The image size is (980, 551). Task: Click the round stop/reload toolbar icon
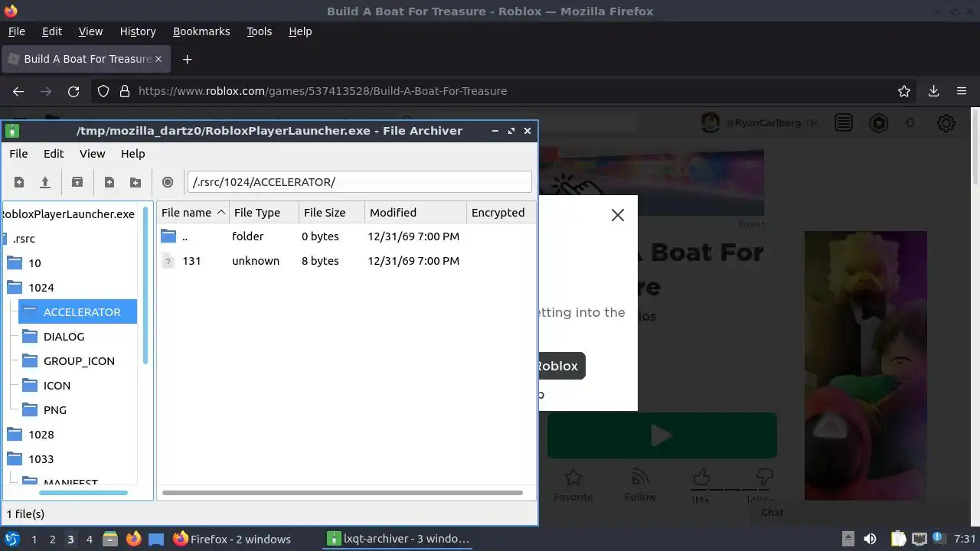pyautogui.click(x=168, y=182)
